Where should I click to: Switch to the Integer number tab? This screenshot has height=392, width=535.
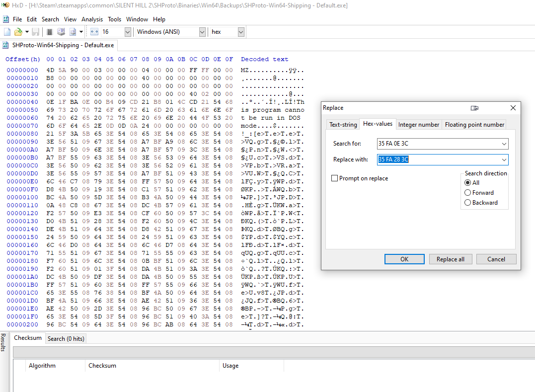(x=419, y=125)
